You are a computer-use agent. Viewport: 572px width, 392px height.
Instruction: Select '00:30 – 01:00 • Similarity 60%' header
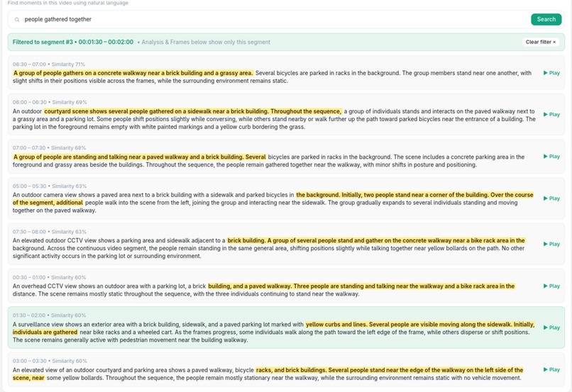49,277
